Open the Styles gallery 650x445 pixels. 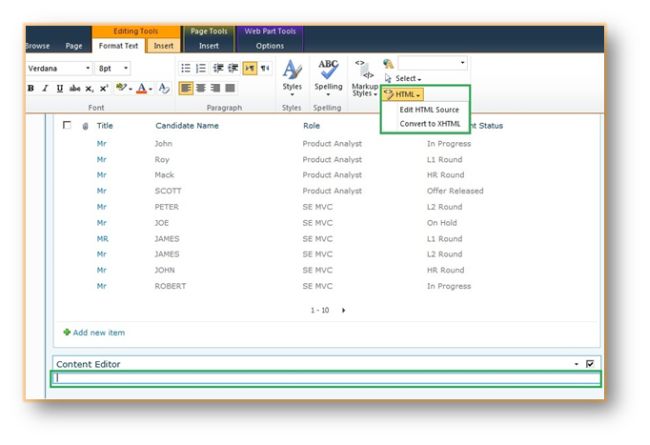pos(292,78)
